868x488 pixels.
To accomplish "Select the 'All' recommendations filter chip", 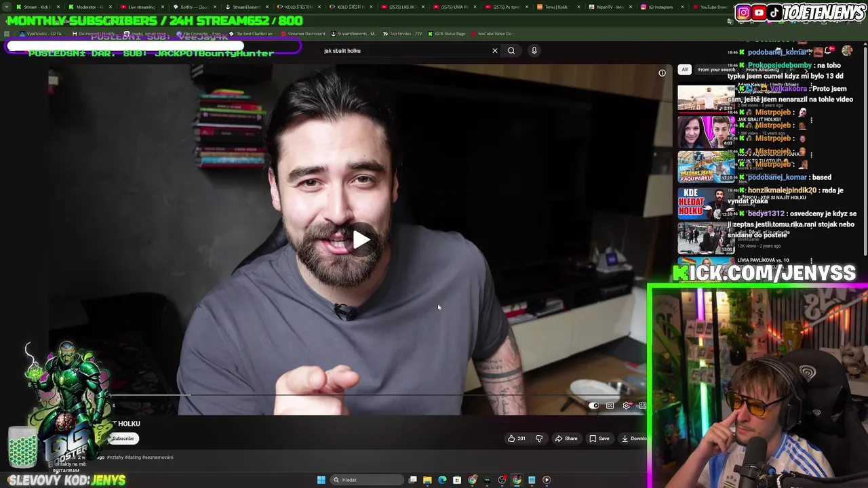I will pos(684,69).
